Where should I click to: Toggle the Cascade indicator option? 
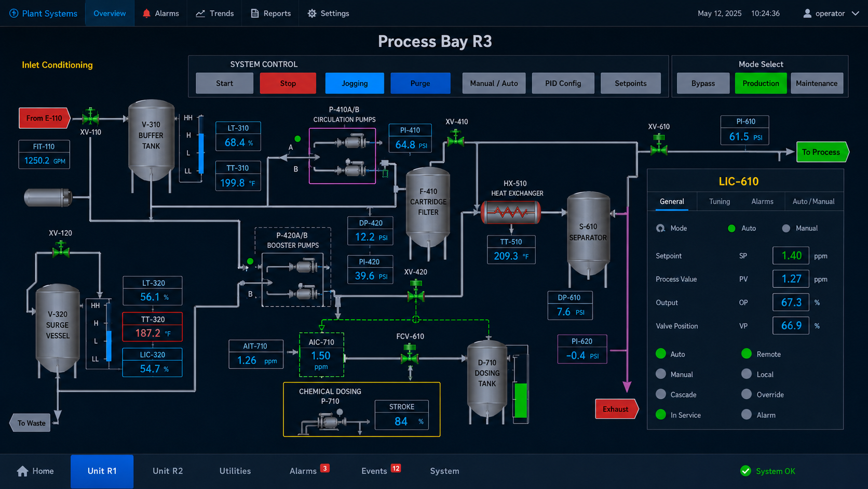click(x=661, y=394)
